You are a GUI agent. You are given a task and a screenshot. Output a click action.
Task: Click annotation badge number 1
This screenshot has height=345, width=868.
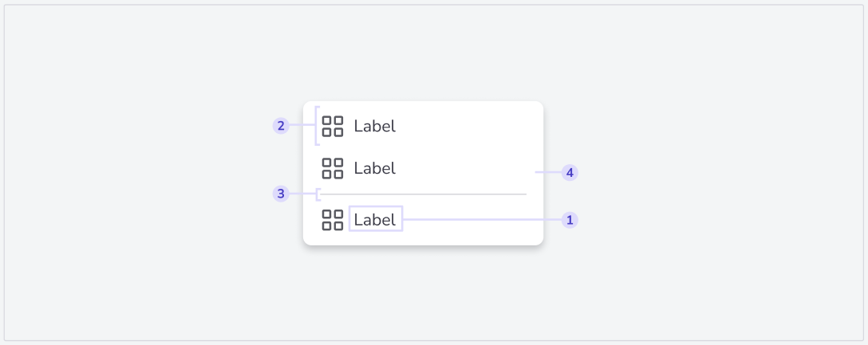click(570, 220)
